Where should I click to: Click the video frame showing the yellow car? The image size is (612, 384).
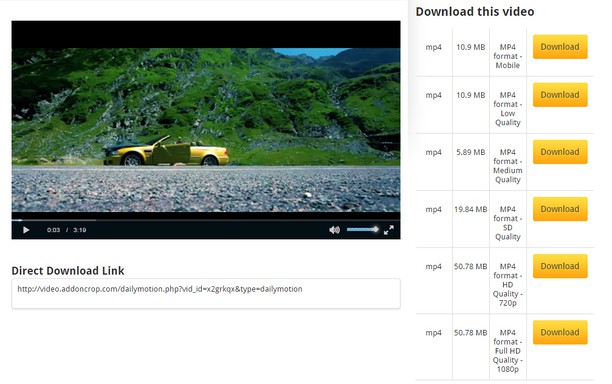tap(206, 130)
